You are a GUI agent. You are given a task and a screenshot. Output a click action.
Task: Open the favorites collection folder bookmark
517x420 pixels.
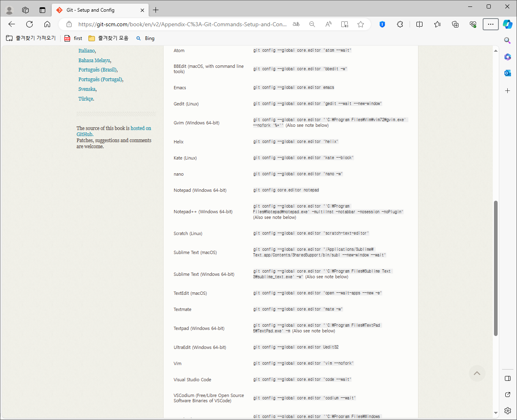pyautogui.click(x=108, y=38)
